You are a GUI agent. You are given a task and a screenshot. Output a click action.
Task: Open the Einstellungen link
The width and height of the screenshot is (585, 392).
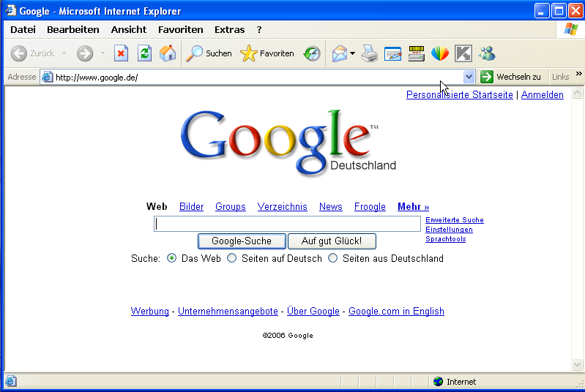(x=450, y=230)
